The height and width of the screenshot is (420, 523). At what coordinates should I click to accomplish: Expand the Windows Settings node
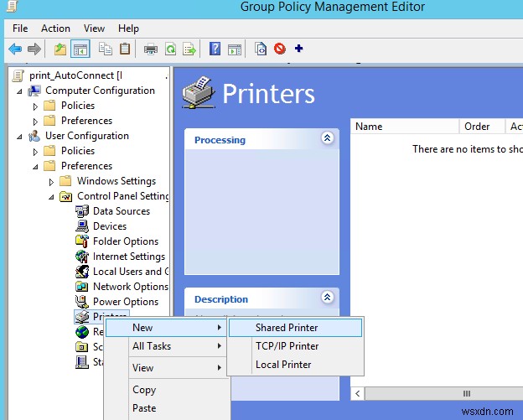[x=51, y=181]
